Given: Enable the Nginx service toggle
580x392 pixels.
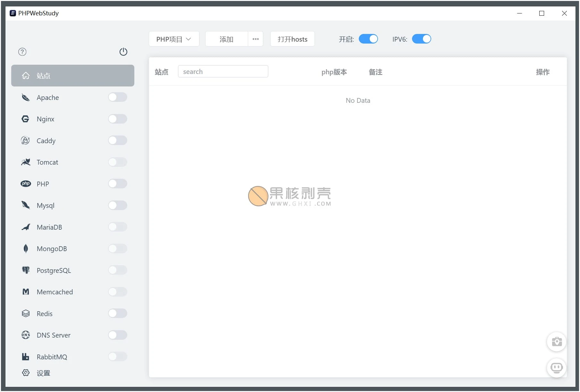Looking at the screenshot, I should 117,119.
